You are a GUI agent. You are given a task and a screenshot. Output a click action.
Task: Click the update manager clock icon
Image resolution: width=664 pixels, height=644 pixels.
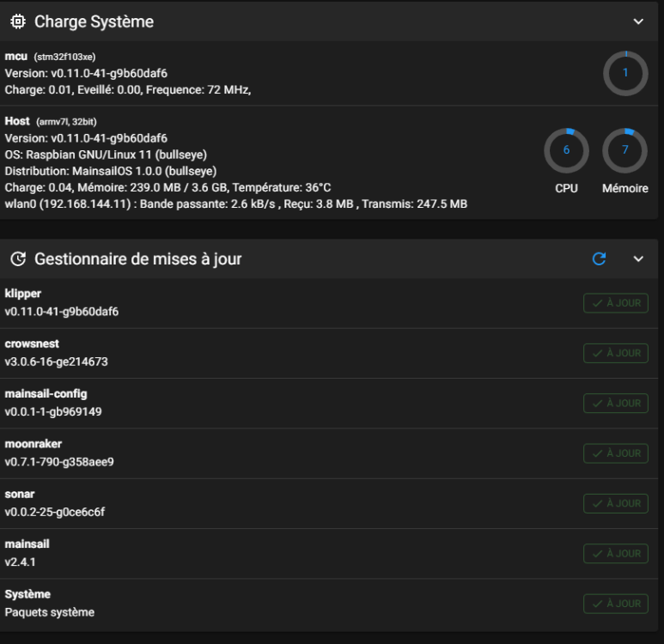(17, 258)
